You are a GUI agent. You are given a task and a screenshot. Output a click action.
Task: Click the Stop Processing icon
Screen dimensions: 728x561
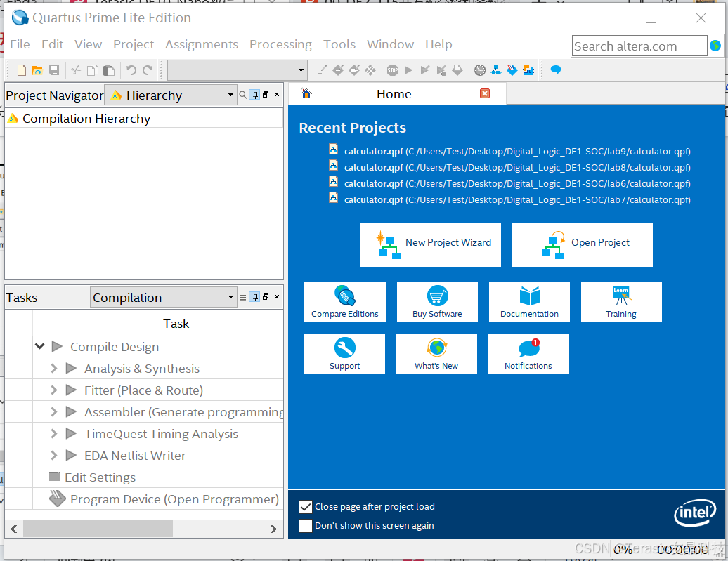click(393, 70)
